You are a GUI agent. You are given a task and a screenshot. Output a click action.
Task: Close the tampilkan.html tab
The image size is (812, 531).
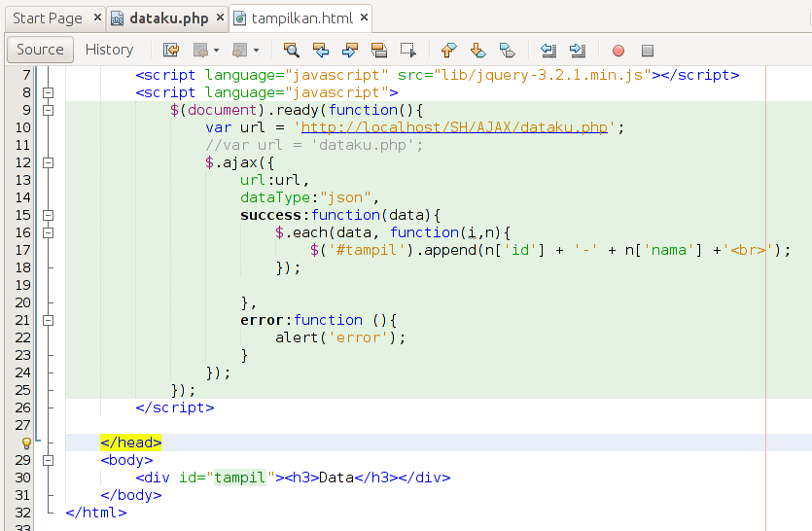click(364, 18)
